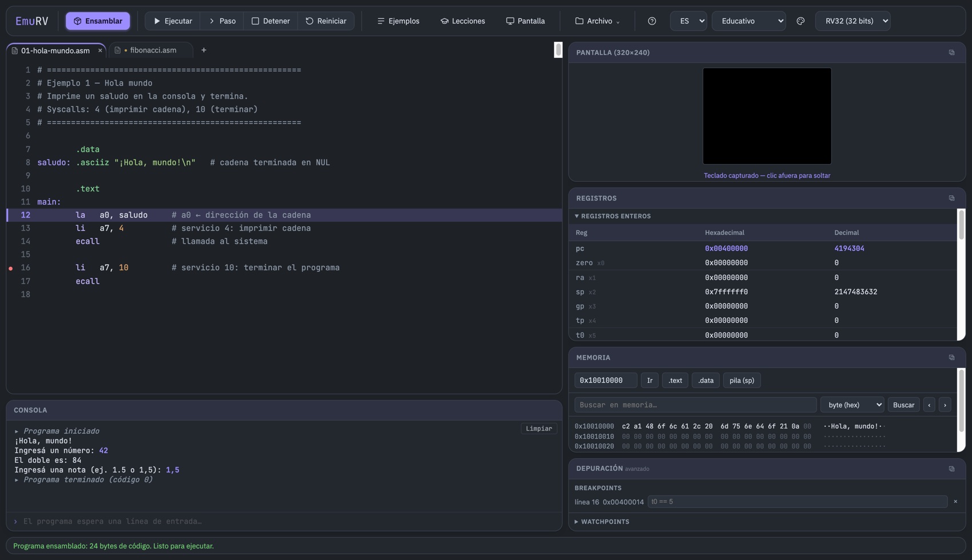Open the RV32 (32 bits) architecture dropdown

(853, 21)
